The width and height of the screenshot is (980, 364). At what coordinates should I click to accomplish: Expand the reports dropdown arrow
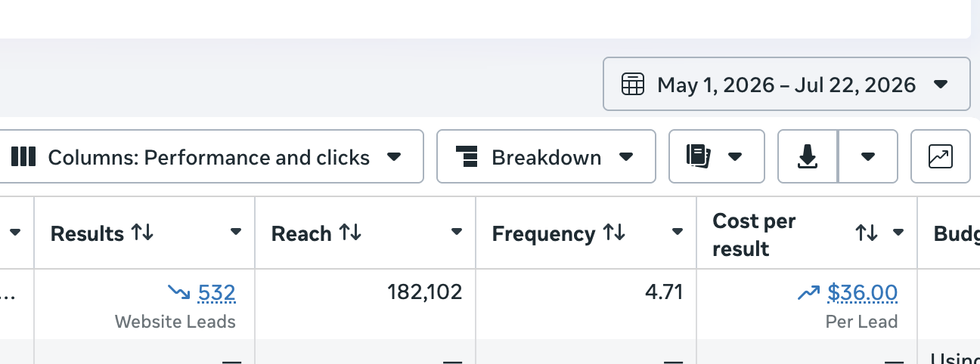coord(734,157)
